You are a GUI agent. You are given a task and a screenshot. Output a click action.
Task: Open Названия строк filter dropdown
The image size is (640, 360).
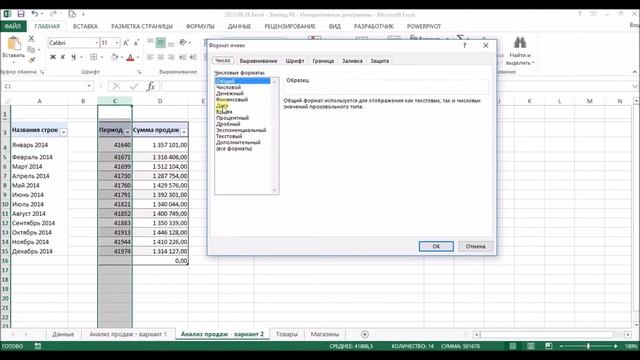click(x=63, y=132)
